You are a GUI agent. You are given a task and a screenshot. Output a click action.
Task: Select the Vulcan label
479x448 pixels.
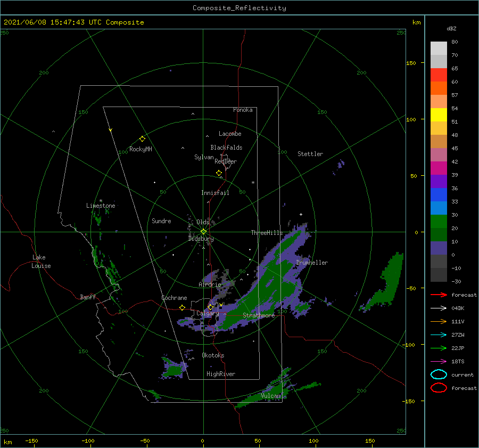tap(271, 396)
